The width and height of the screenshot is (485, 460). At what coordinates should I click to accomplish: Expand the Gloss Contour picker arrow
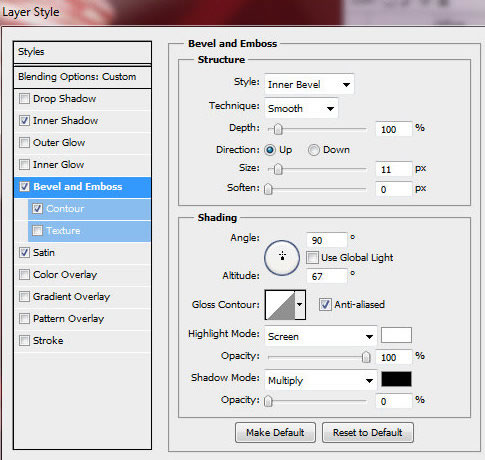tap(300, 305)
